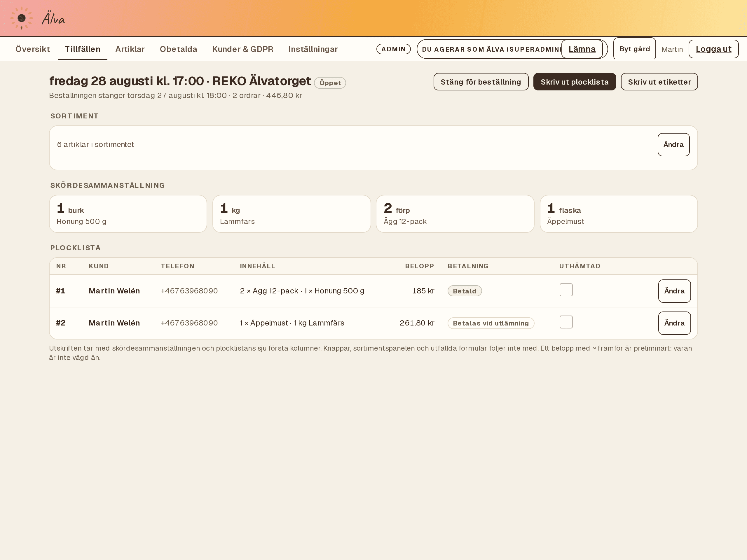Image resolution: width=747 pixels, height=560 pixels.
Task: Click Stäng för beställning button
Action: coord(481,82)
